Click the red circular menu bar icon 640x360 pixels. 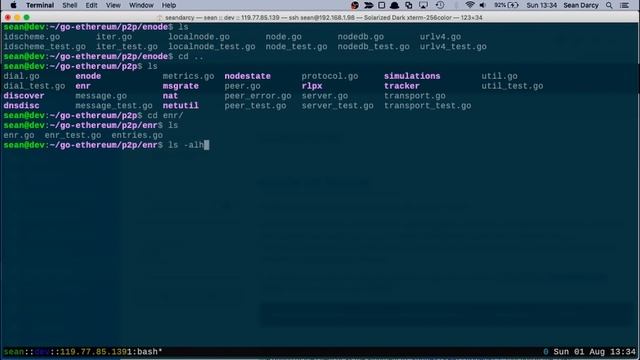(x=355, y=5)
